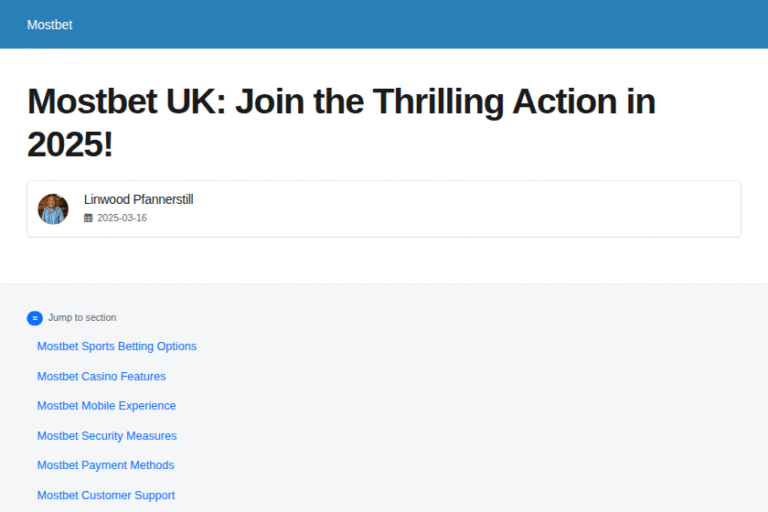Go to Mostbet Casino Features section

(101, 377)
